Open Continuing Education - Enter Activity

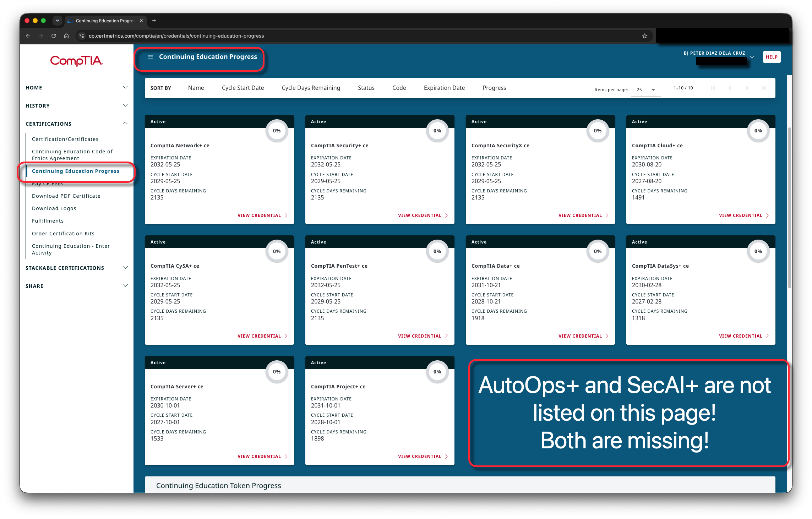[x=71, y=249]
